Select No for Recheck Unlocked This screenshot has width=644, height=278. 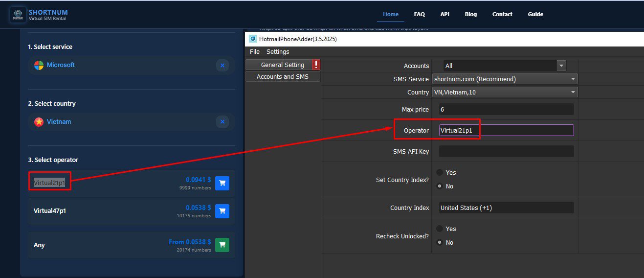click(440, 242)
